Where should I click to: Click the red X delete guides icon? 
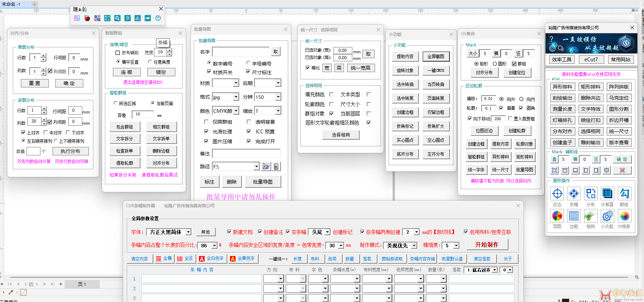pyautogui.click(x=622, y=170)
